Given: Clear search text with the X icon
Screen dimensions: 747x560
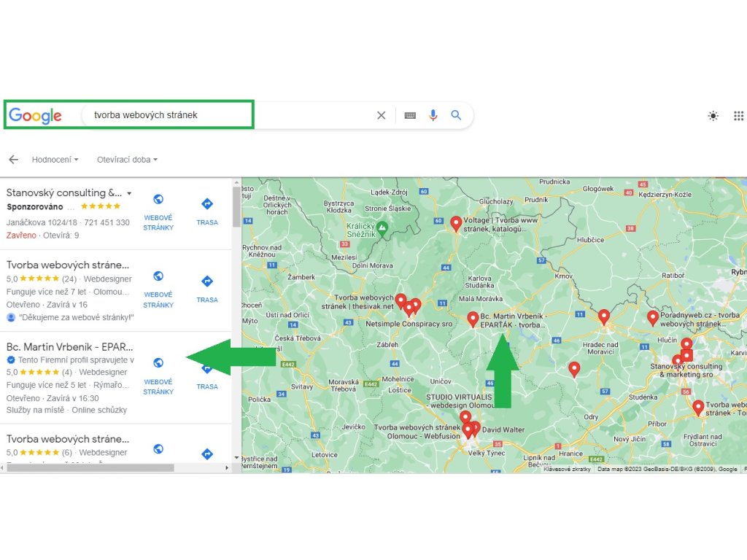Looking at the screenshot, I should [x=381, y=115].
